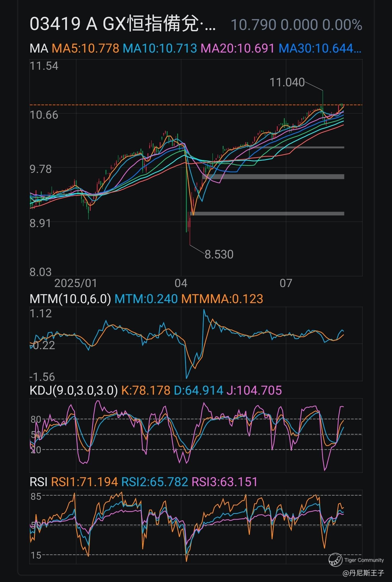Tap the K:78.178 value

coord(146,390)
